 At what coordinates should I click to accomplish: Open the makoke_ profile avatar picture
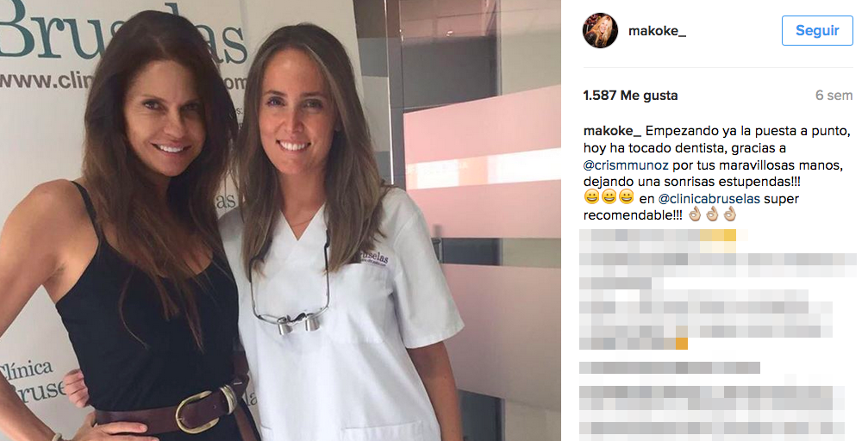(x=600, y=30)
